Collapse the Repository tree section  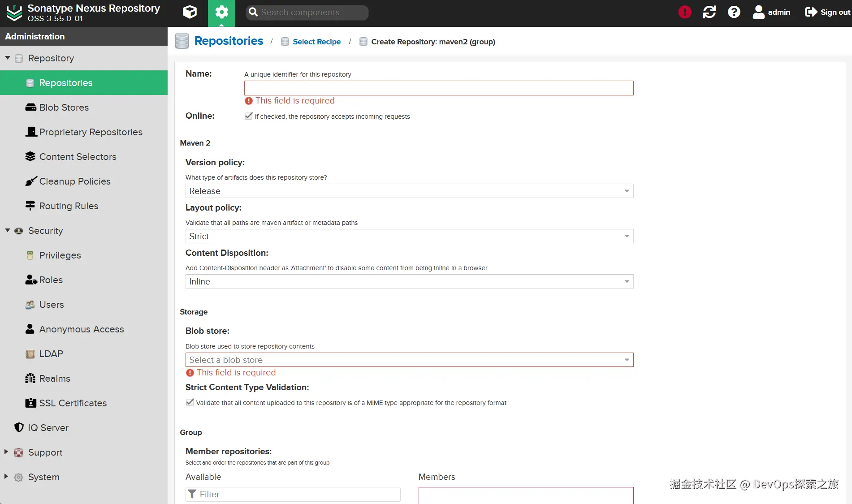point(7,58)
